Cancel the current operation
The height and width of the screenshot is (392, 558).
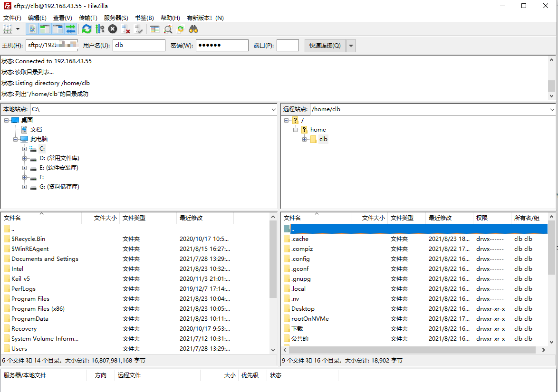[x=113, y=29]
